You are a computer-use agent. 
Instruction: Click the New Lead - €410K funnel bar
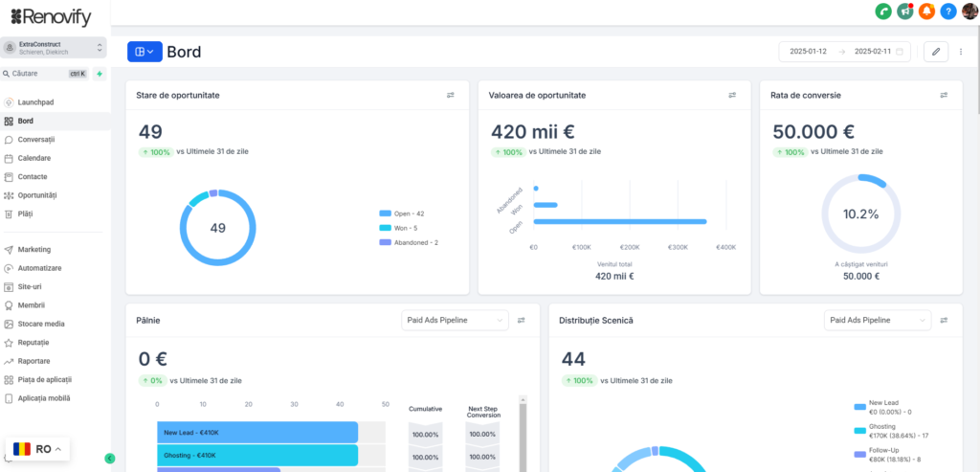coord(257,433)
